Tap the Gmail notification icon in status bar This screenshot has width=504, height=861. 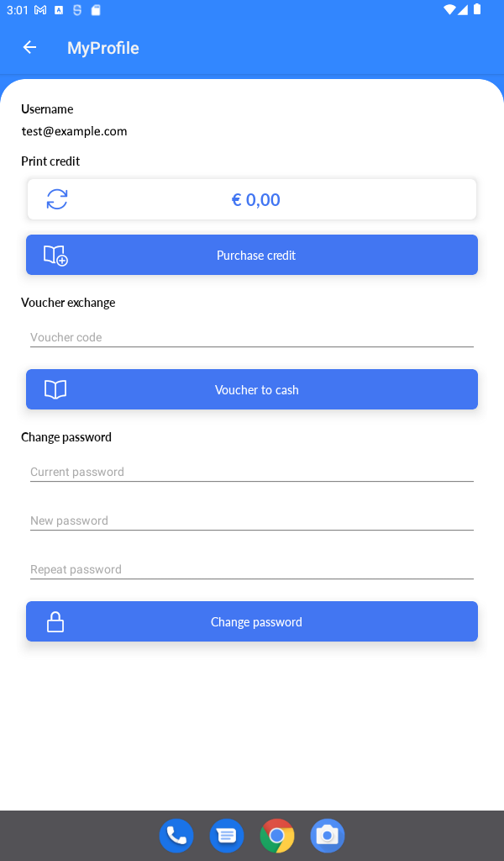[40, 10]
